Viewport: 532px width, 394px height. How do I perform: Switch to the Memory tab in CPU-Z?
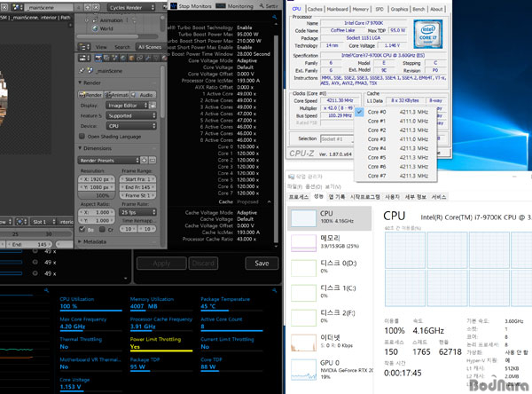360,9
